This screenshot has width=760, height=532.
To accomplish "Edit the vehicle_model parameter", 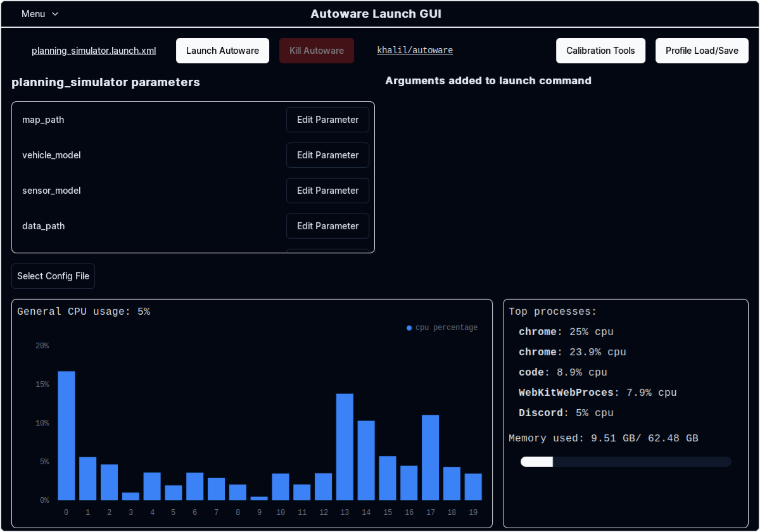I will (327, 155).
